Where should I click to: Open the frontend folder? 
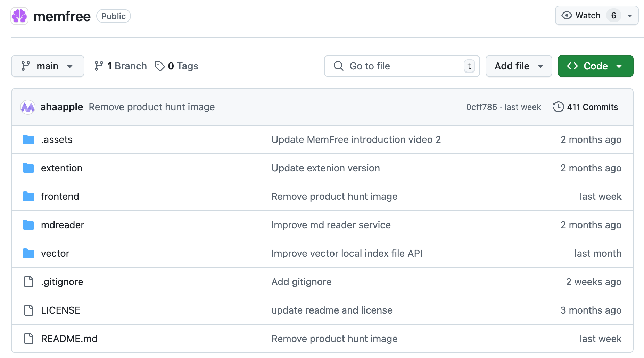(60, 196)
